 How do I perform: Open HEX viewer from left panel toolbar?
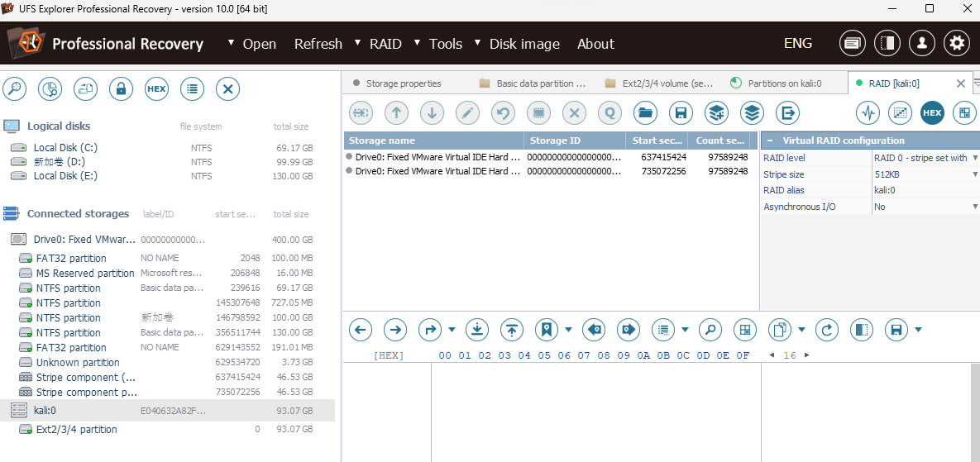coord(157,88)
